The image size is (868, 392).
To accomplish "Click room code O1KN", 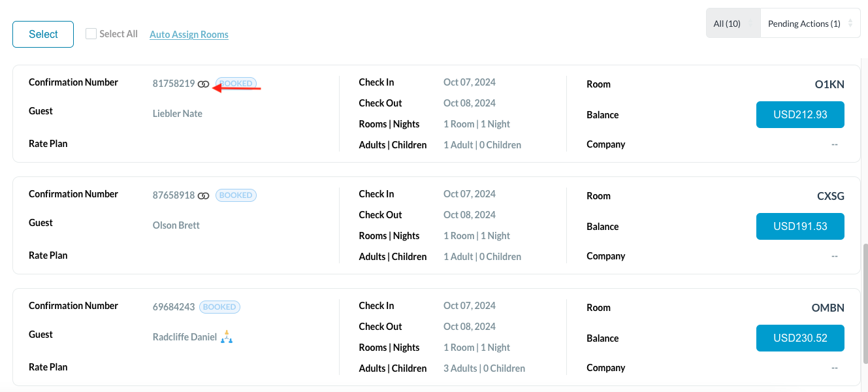I will tap(829, 84).
